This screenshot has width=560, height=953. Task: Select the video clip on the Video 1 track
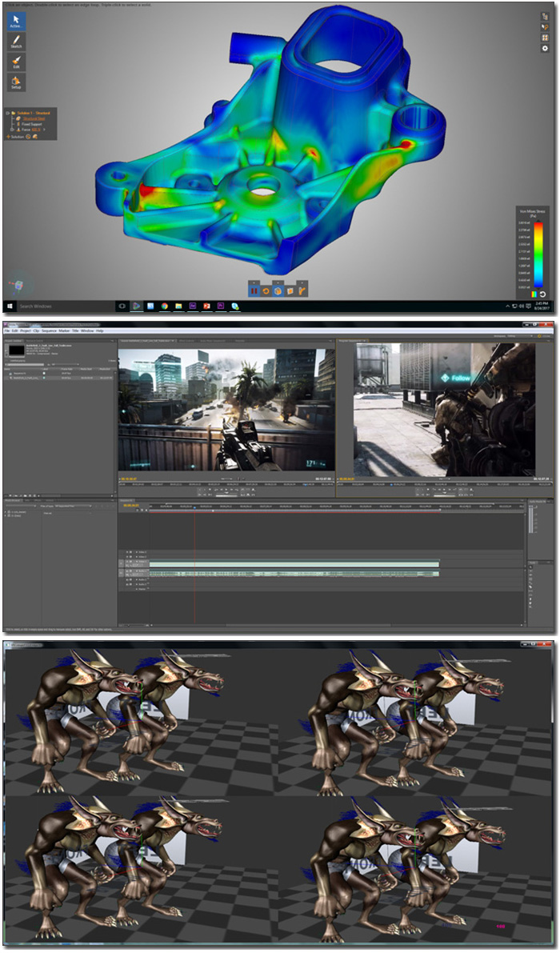click(294, 564)
